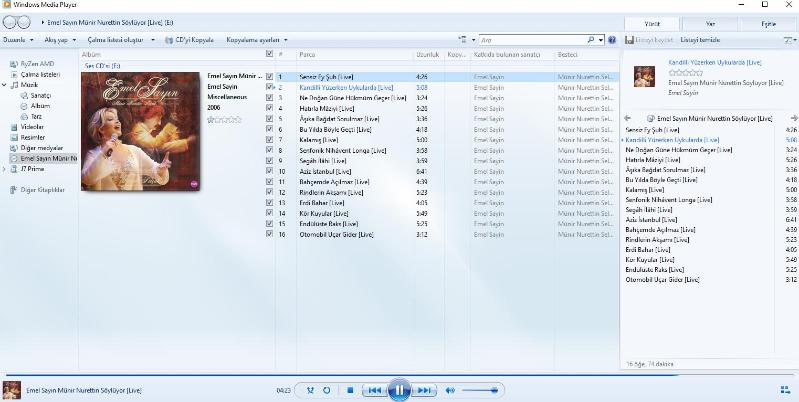Image resolution: width=799 pixels, height=402 pixels.
Task: Skip to the previous track
Action: (375, 390)
